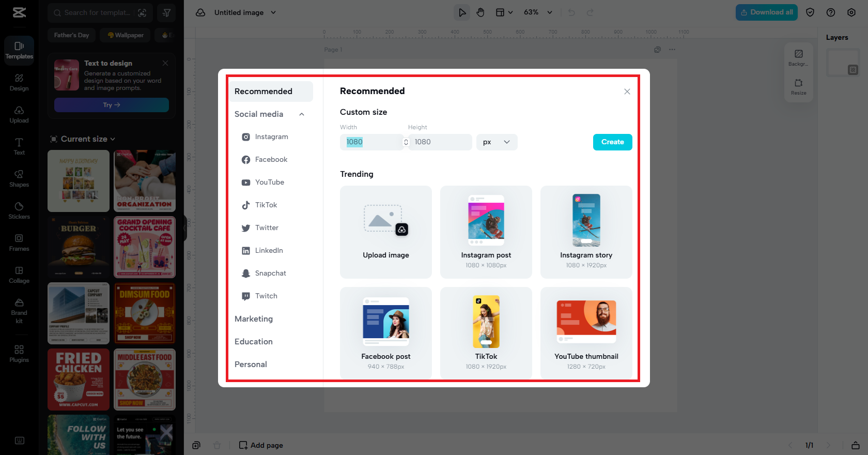Viewport: 868px width, 455px height.
Task: Click the shield icon in top bar
Action: click(x=810, y=12)
